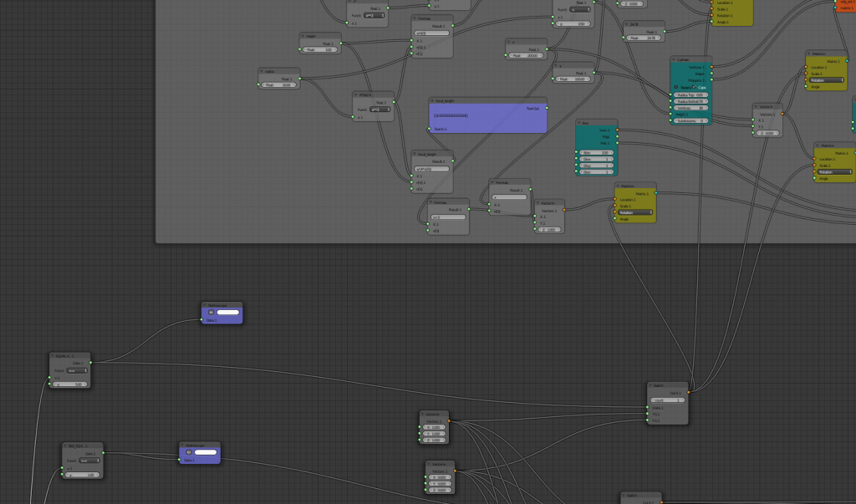
Task: Toggle the Caps checkbox in Cylinder node
Action: coord(694,88)
